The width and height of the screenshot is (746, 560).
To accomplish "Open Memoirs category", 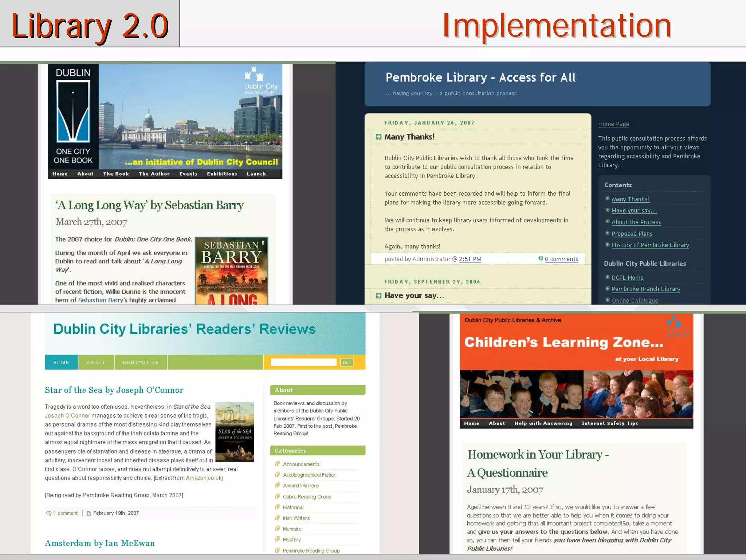I will 292,529.
